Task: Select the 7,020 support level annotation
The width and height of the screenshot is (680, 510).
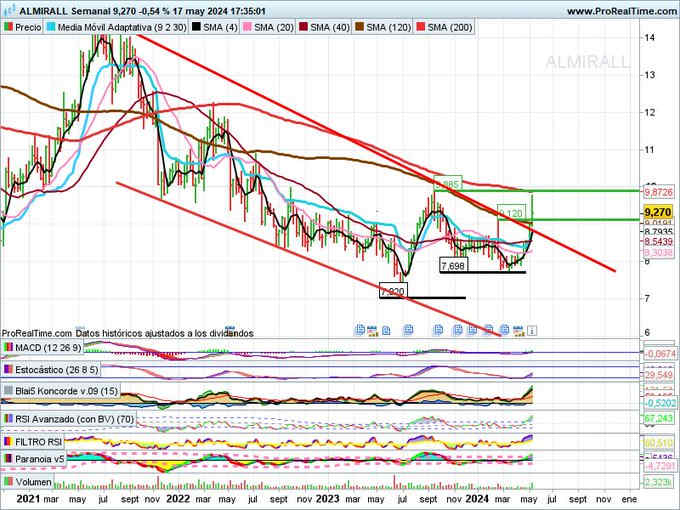Action: coord(393,291)
